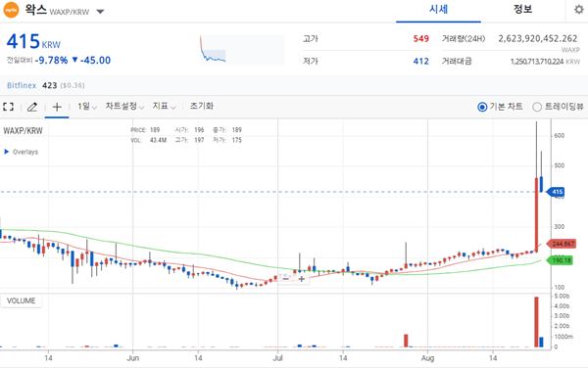Select the crosshair plus tool
The image size is (588, 368).
coord(57,107)
